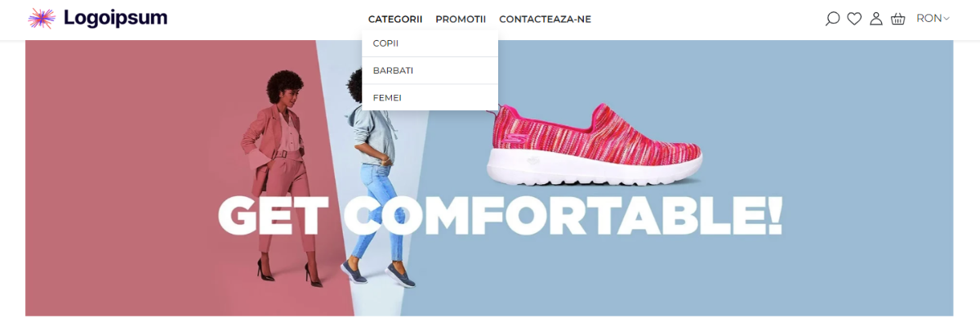Open the user account icon
The width and height of the screenshot is (980, 327).
point(876,19)
